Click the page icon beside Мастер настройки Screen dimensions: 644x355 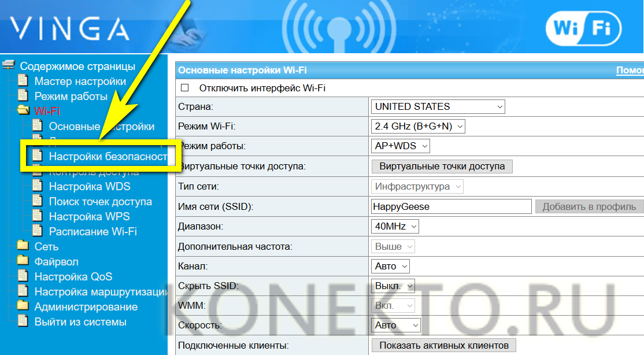(23, 80)
